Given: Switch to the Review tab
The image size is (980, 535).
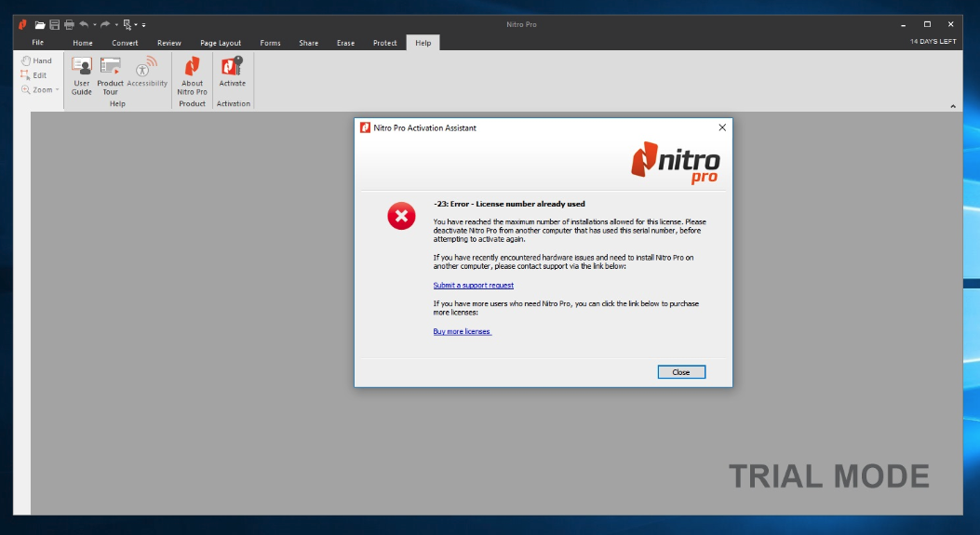Looking at the screenshot, I should [x=169, y=43].
